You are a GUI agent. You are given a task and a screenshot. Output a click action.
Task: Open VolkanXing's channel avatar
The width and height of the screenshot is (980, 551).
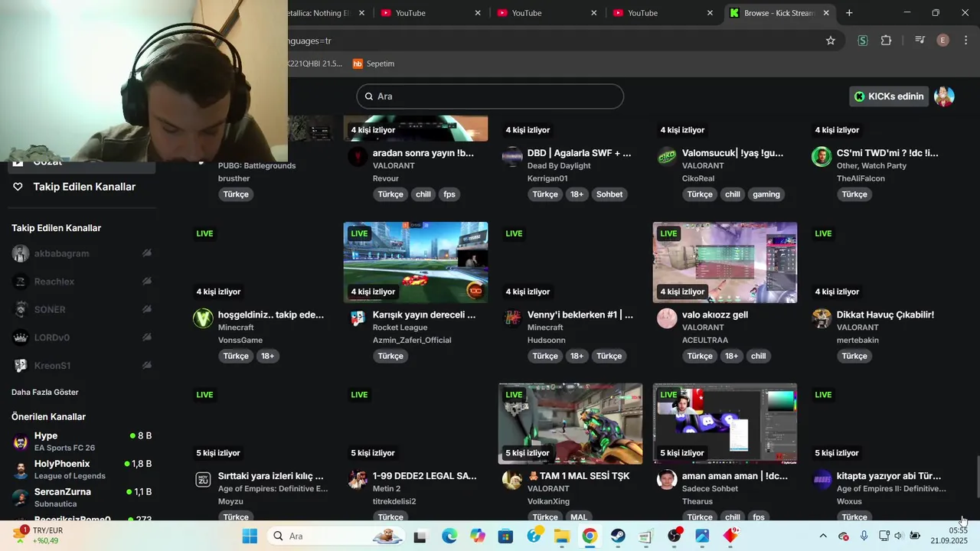(x=512, y=480)
